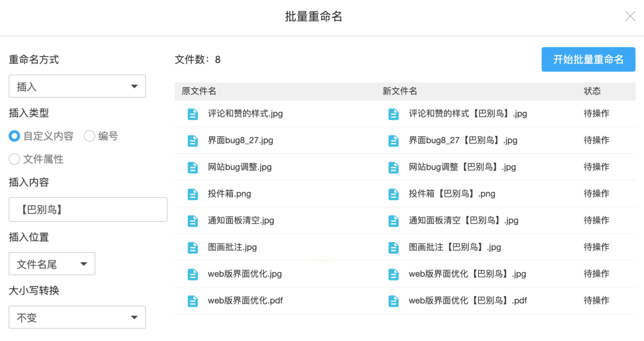Click the 原文件名 column header
The image size is (644, 341).
pos(199,91)
